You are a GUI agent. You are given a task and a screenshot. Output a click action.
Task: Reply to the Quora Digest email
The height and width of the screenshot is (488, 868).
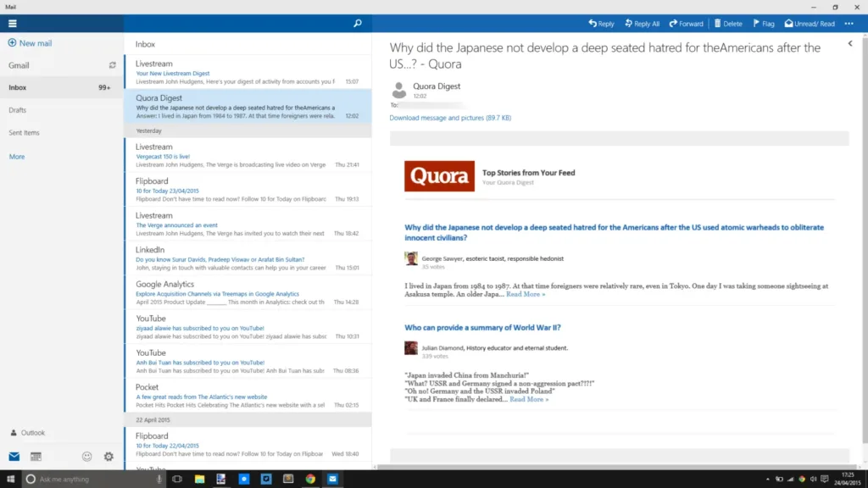(601, 23)
